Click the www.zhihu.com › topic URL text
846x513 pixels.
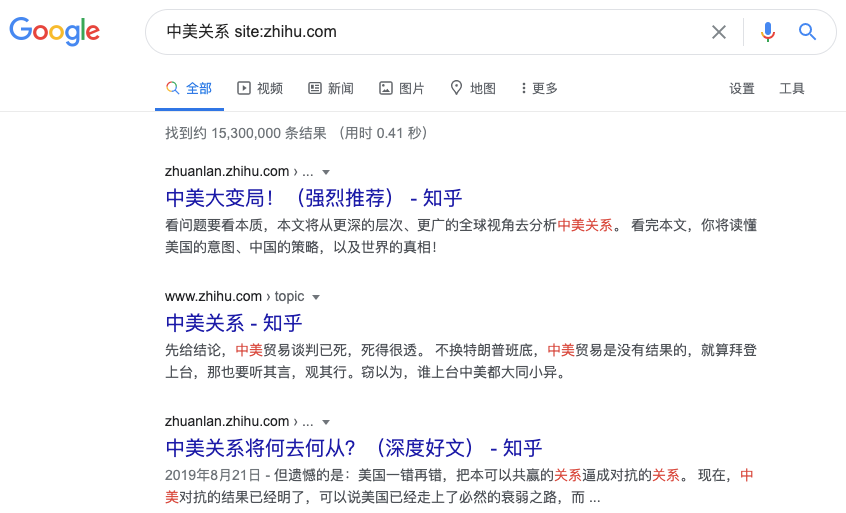coord(235,296)
